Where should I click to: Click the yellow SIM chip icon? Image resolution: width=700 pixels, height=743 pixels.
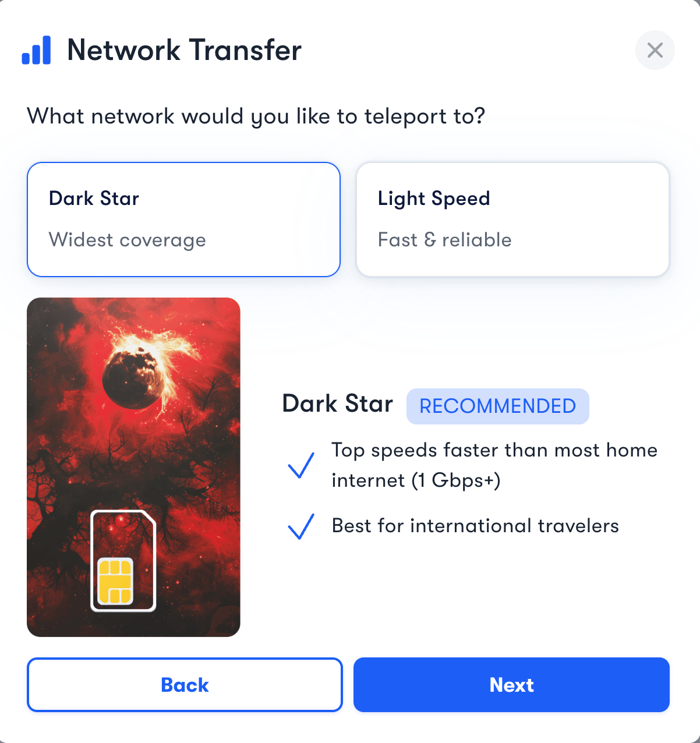[115, 581]
